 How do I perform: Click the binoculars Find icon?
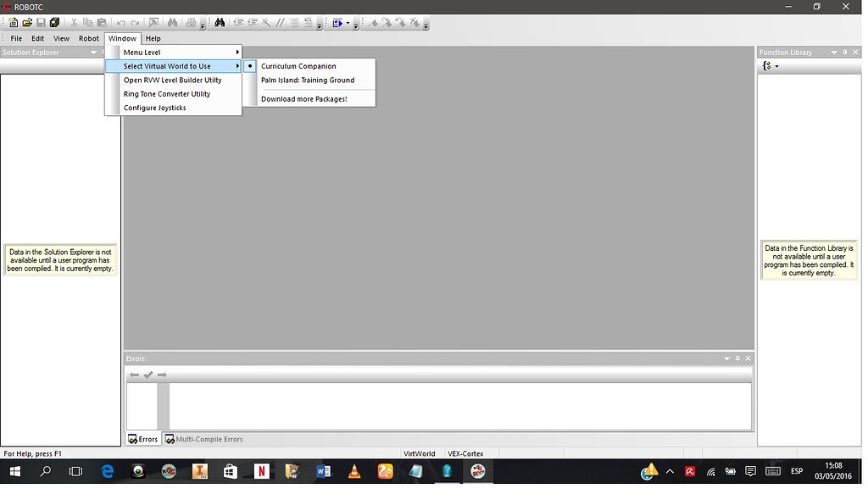[220, 23]
